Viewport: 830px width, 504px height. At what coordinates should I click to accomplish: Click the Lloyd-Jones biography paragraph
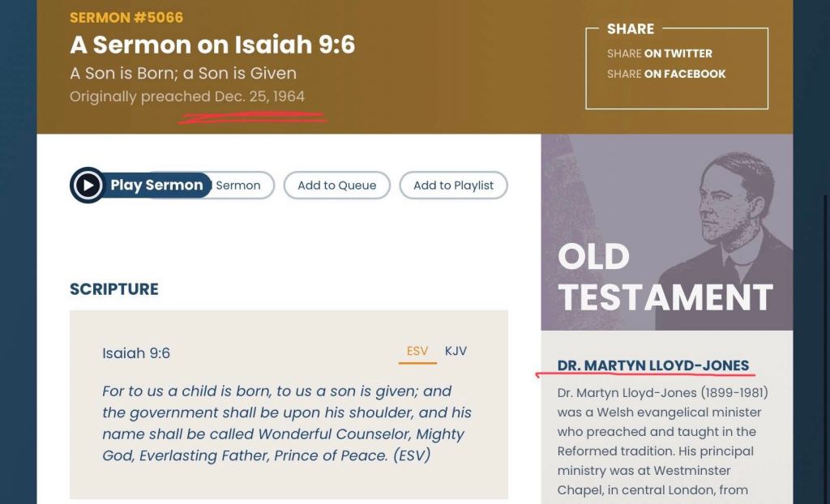(662, 441)
